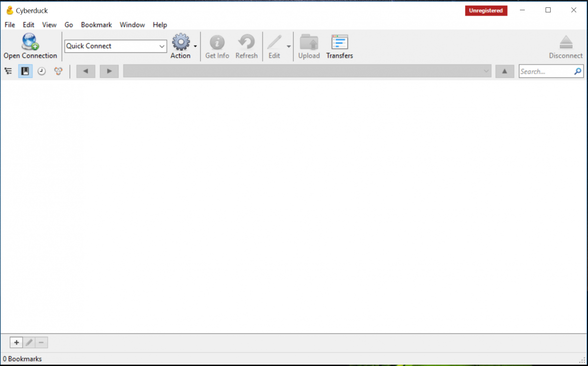Screen dimensions: 588x366
Task: Expand the path dropdown
Action: click(486, 72)
